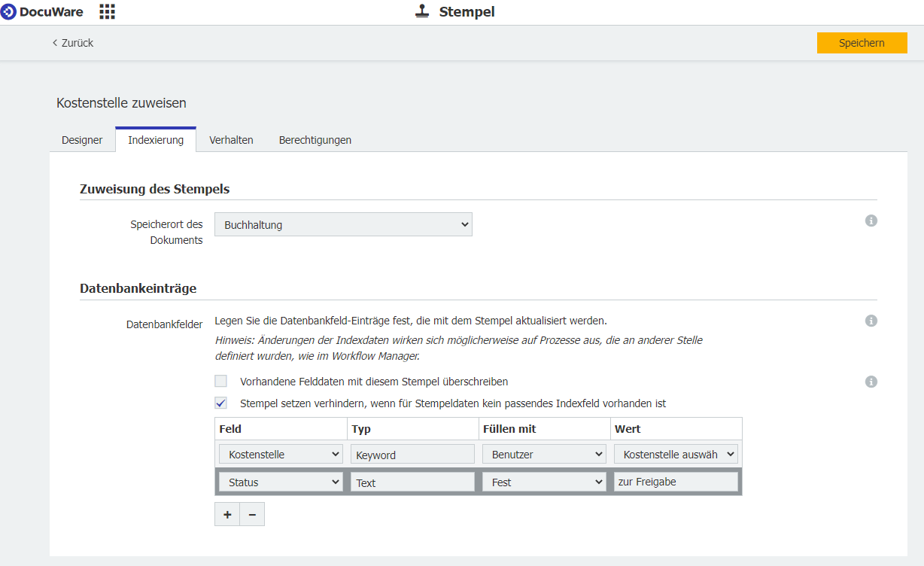Image resolution: width=924 pixels, height=566 pixels.
Task: Show info for Speicherort des Dokuments
Action: point(871,221)
